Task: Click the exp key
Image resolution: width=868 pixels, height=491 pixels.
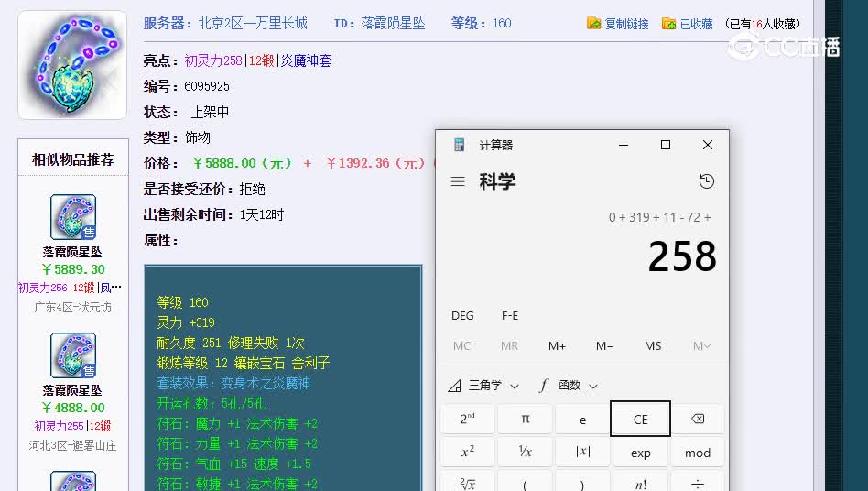Action: pos(640,453)
